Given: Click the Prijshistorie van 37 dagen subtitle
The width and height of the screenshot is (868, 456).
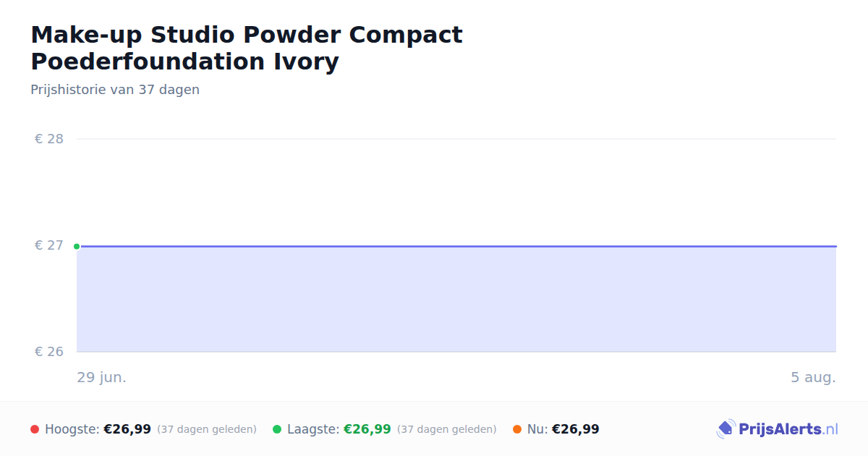Looking at the screenshot, I should [x=115, y=90].
